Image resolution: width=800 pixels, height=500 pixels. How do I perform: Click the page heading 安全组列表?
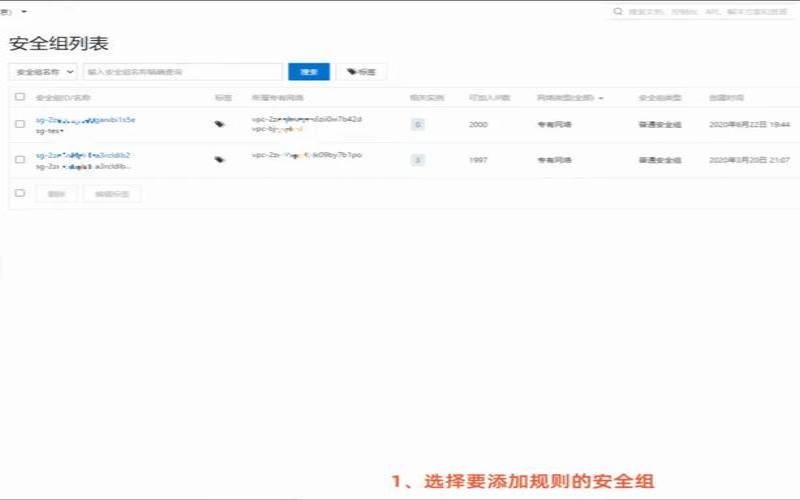point(59,43)
